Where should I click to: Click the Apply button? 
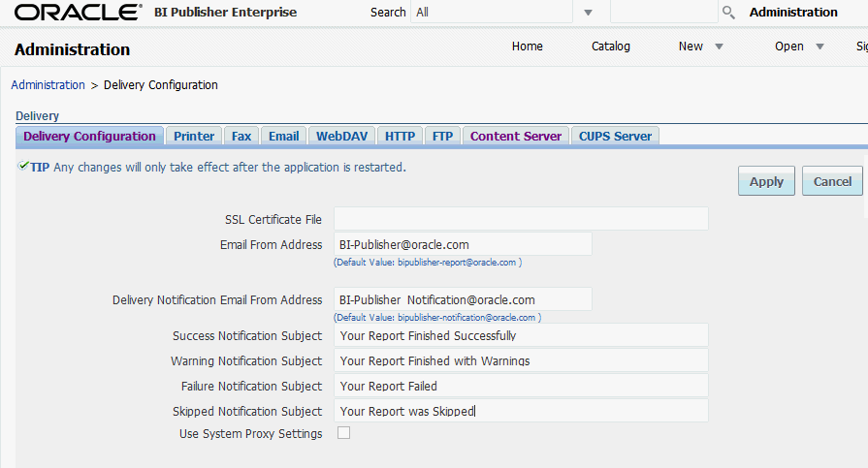pos(766,181)
